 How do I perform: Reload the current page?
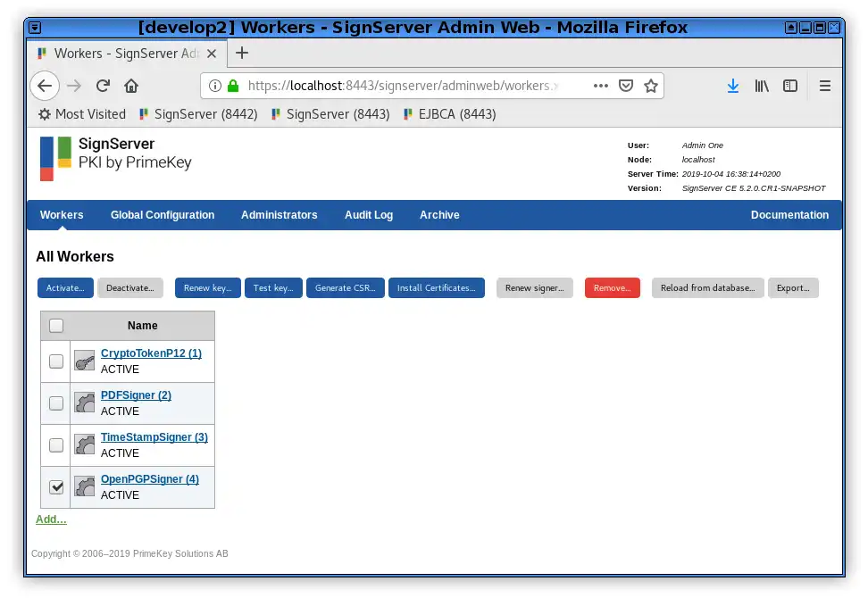[103, 86]
